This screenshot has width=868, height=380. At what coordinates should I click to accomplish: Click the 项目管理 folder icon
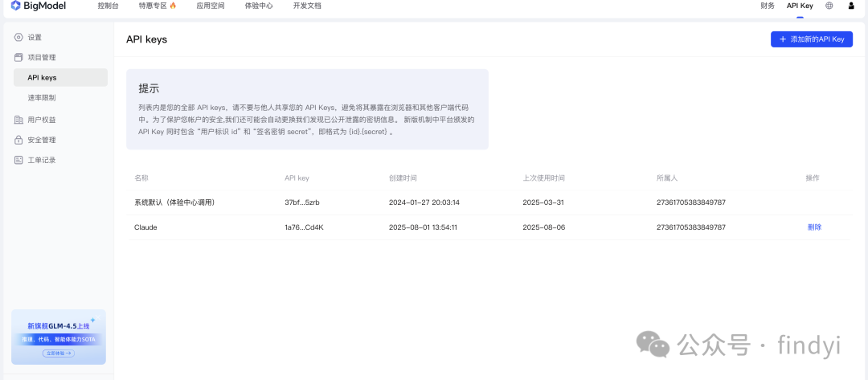click(x=18, y=58)
